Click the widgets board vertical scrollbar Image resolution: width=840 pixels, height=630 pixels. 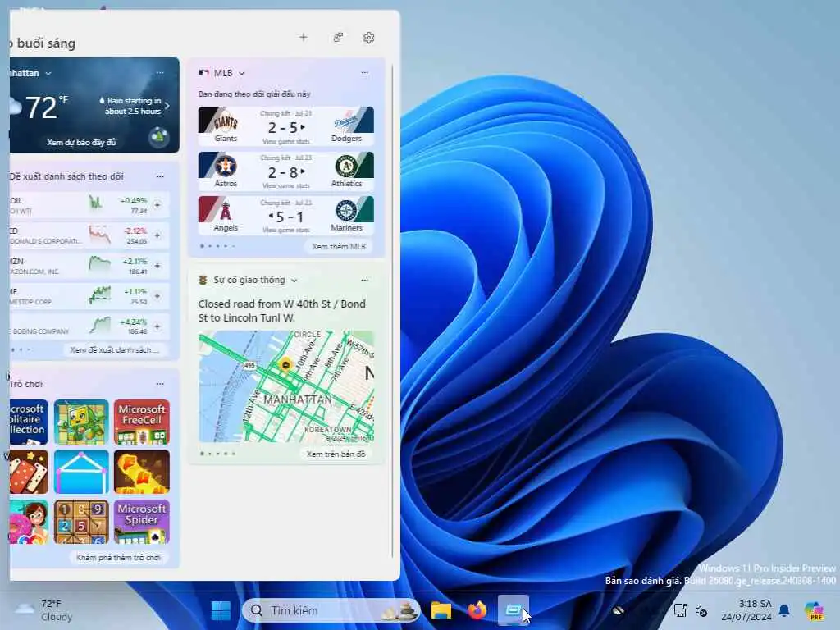pyautogui.click(x=393, y=311)
